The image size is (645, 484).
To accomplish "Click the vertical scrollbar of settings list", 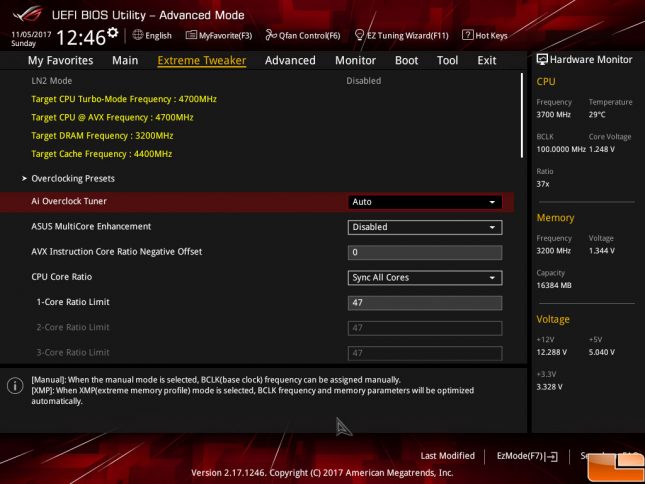I will [x=522, y=115].
